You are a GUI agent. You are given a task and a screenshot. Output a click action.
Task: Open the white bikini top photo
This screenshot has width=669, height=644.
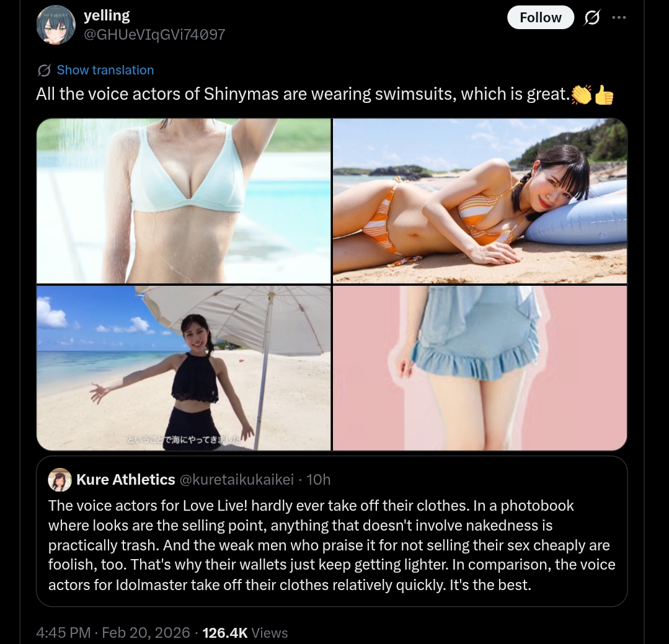pyautogui.click(x=184, y=201)
